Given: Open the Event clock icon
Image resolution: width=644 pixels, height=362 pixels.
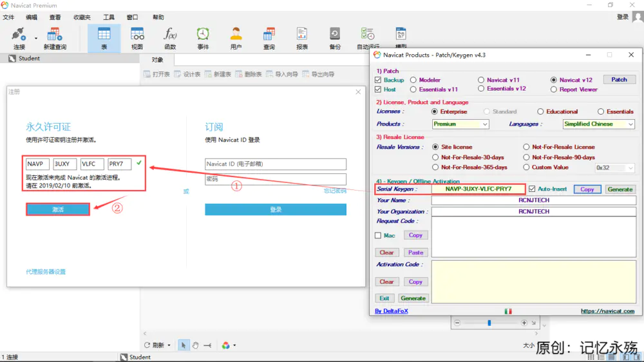Looking at the screenshot, I should (203, 38).
